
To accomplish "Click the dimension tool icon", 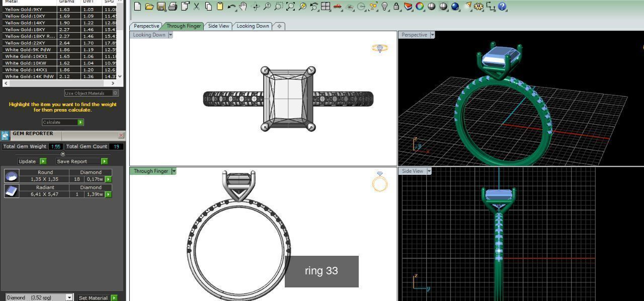I will point(491,7).
